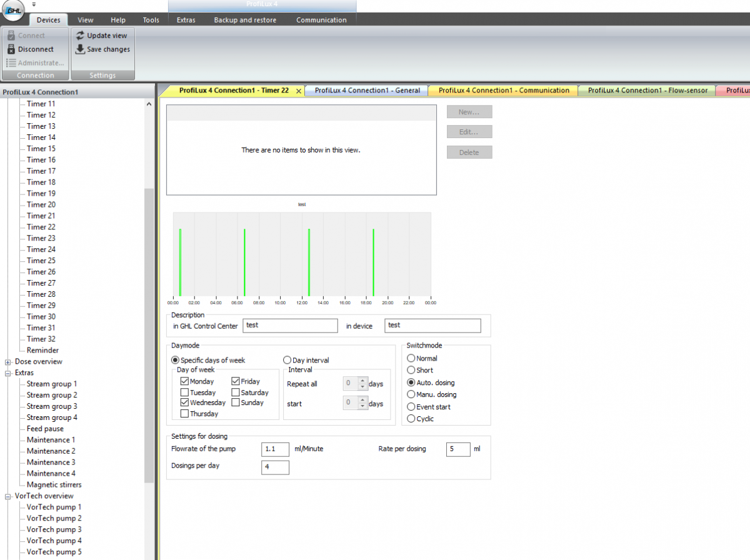750x560 pixels.
Task: Click the GHL Control Center description field
Action: point(290,326)
